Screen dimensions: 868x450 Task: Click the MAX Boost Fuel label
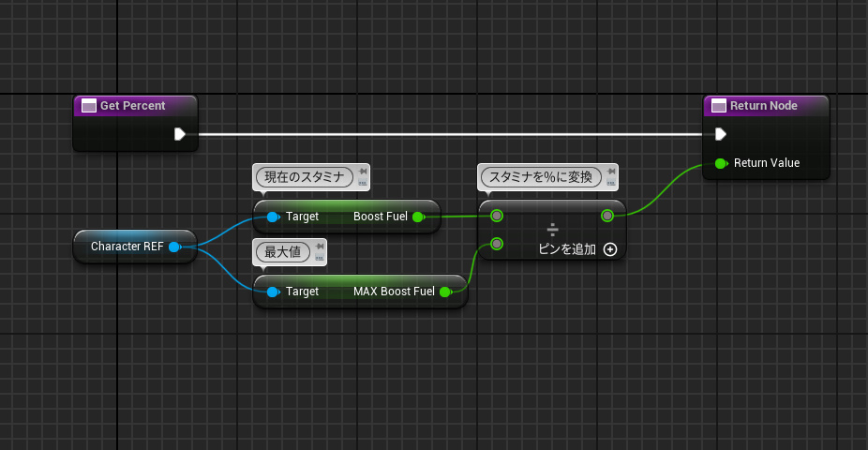(394, 292)
